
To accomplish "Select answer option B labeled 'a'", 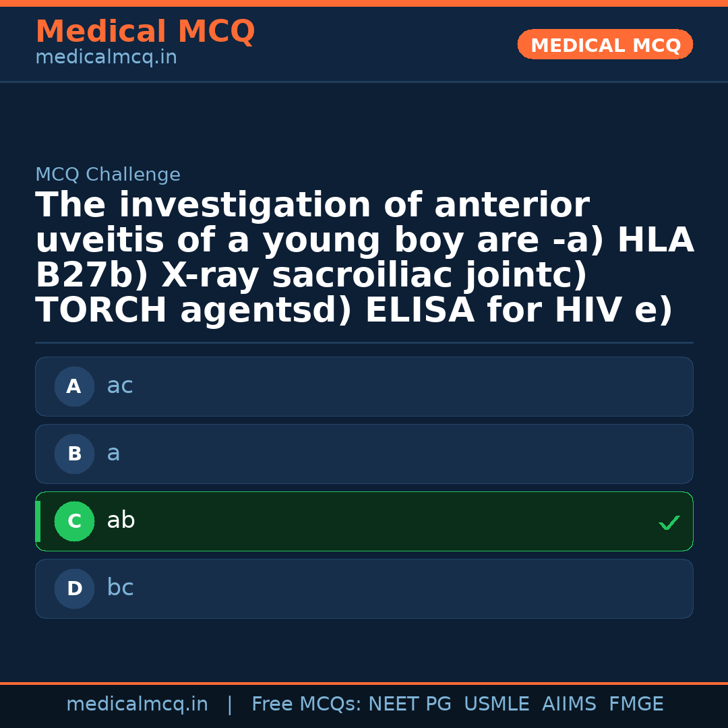I will tap(364, 454).
